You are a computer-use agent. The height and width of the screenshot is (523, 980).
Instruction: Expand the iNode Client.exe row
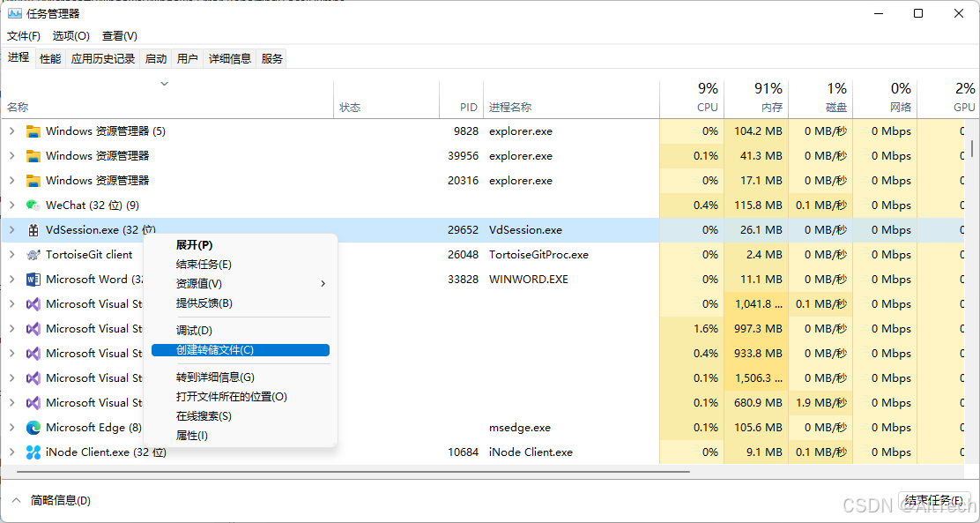coord(11,452)
